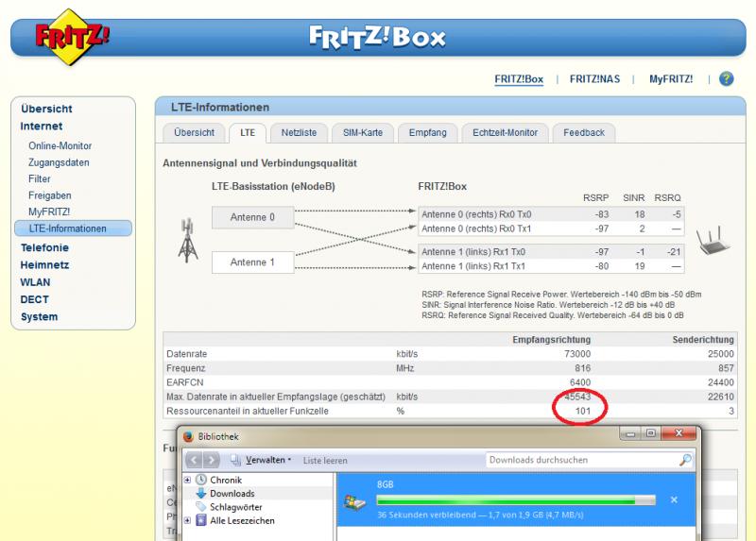Screen dimensions: 756x541
Task: Open the Verwalten dropdown menu
Action: (x=268, y=460)
